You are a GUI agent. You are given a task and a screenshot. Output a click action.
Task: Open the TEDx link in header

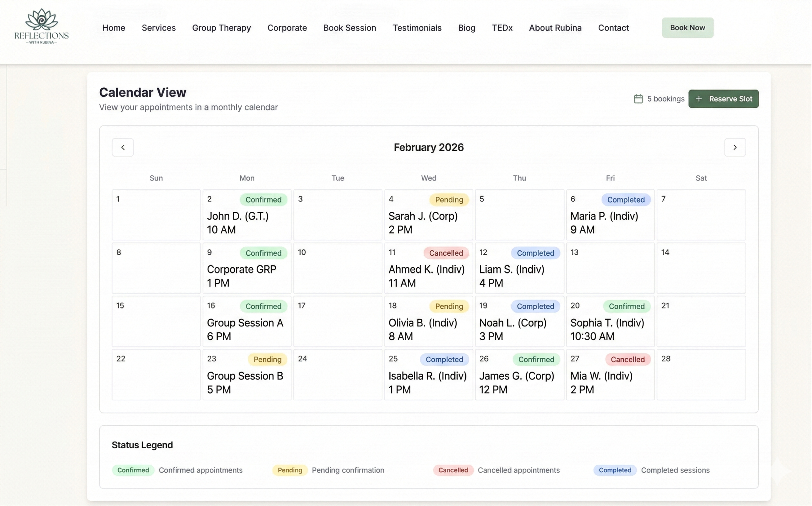coord(502,28)
